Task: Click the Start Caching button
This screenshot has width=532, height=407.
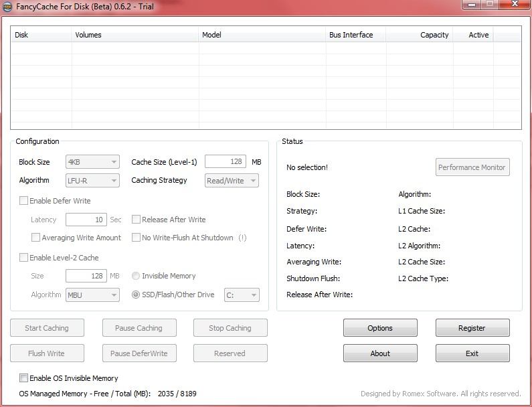Action: (x=47, y=328)
